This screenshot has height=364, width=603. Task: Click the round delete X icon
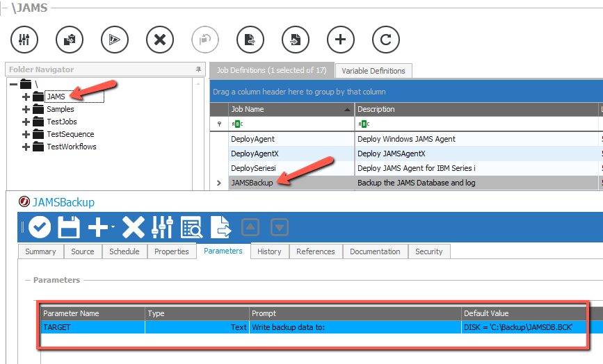(x=160, y=39)
